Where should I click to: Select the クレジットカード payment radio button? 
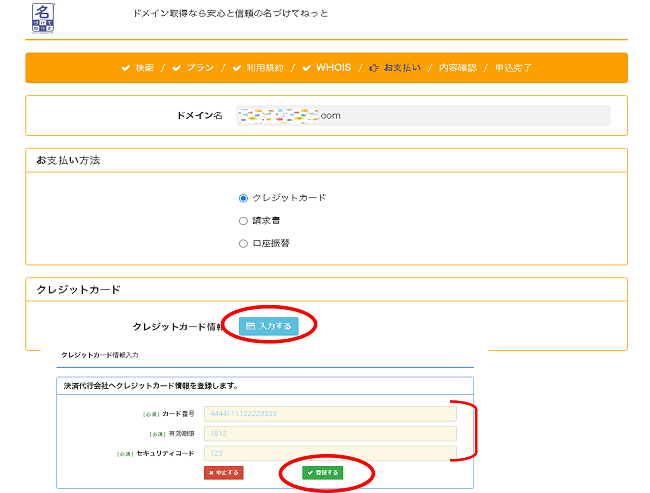(243, 198)
